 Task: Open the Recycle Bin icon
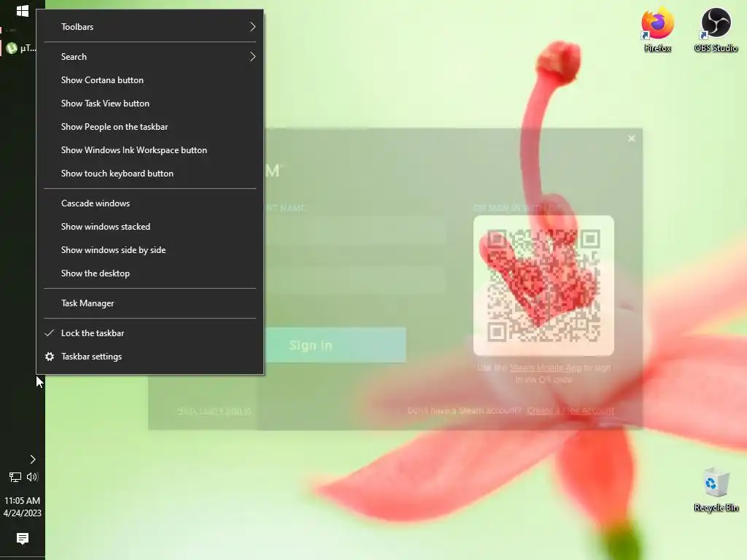(716, 491)
